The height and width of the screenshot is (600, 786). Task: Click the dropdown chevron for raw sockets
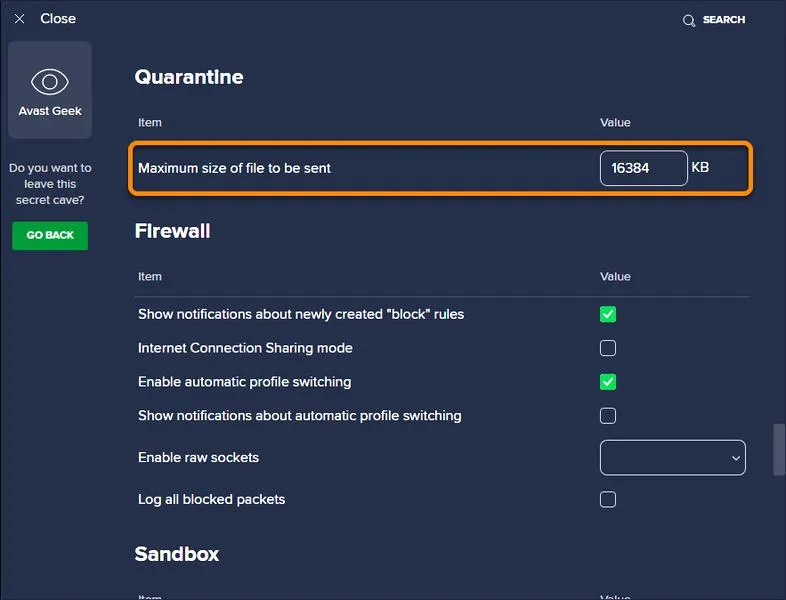coord(735,458)
